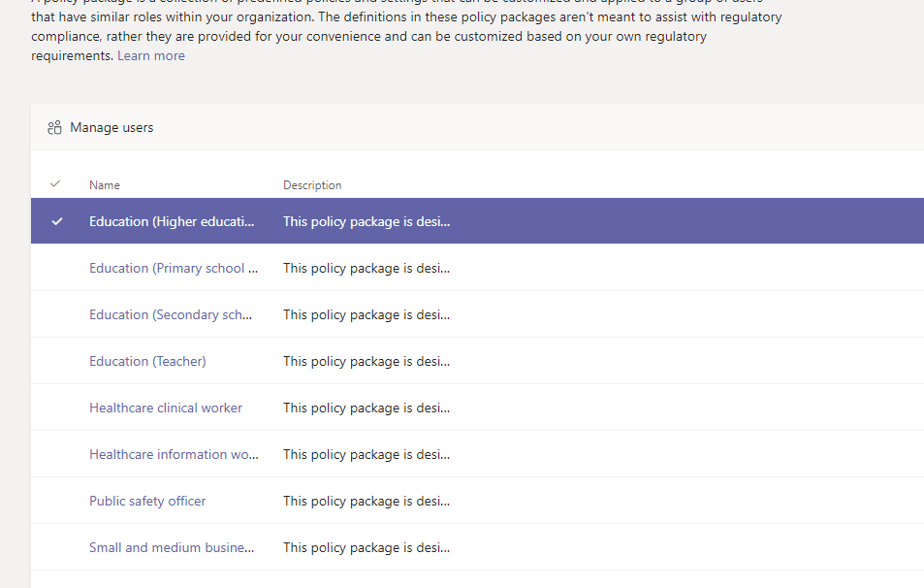Open Healthcare clinical worker policy package
924x588 pixels.
click(x=166, y=408)
